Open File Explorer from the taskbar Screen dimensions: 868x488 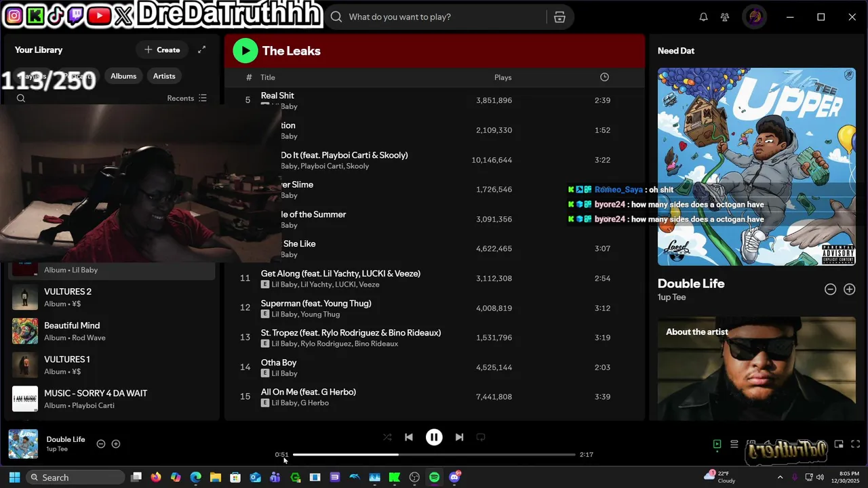click(x=216, y=477)
